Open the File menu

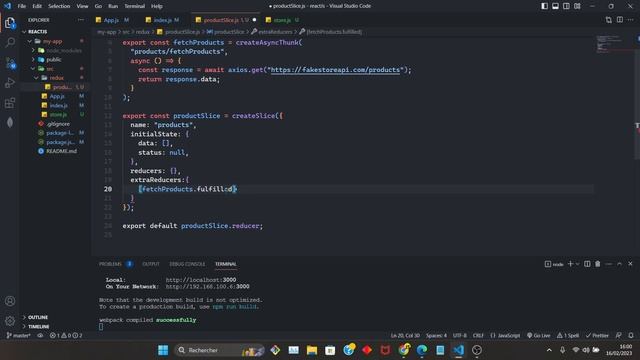pos(22,6)
